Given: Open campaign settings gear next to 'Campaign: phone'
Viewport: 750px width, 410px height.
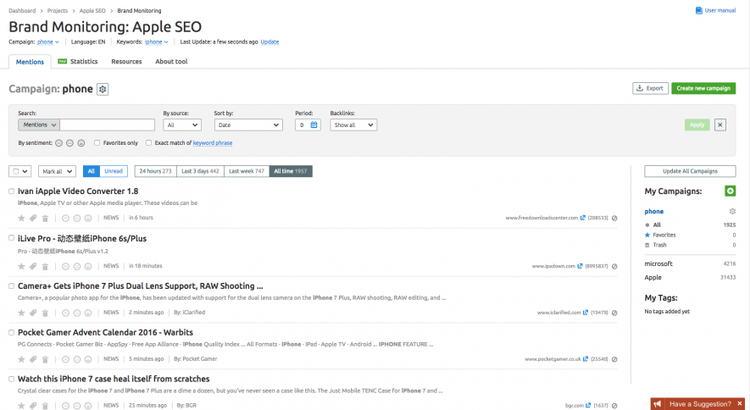Looking at the screenshot, I should tap(102, 89).
